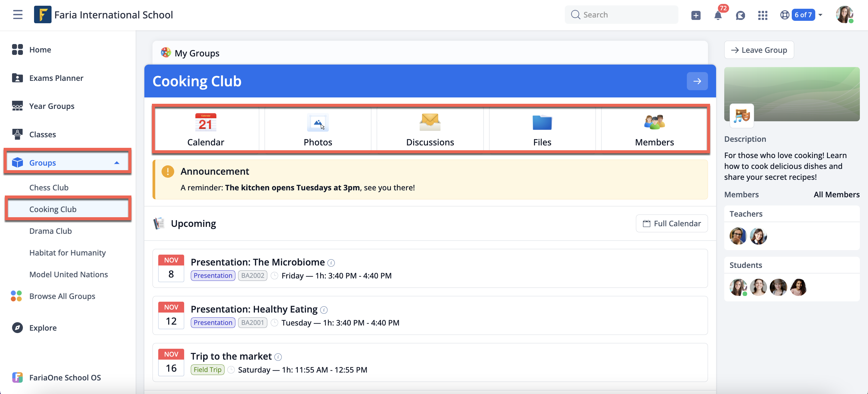Viewport: 868px width, 394px height.
Task: Click into the Search field
Action: pyautogui.click(x=621, y=15)
